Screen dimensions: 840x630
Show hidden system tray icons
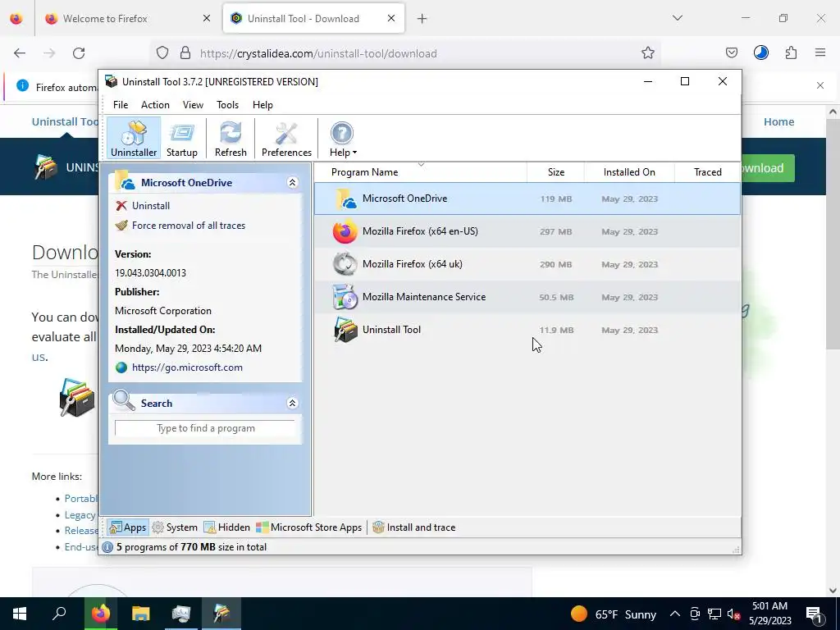pos(675,614)
